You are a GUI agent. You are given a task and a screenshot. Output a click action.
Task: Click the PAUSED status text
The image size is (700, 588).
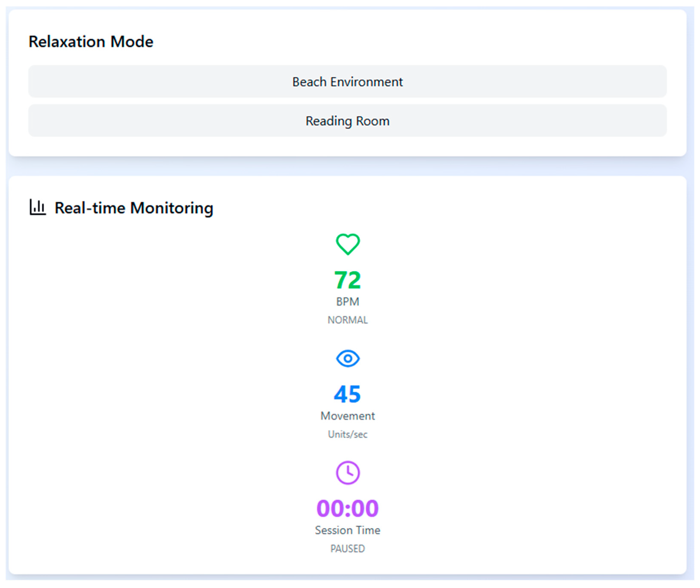[x=347, y=549]
